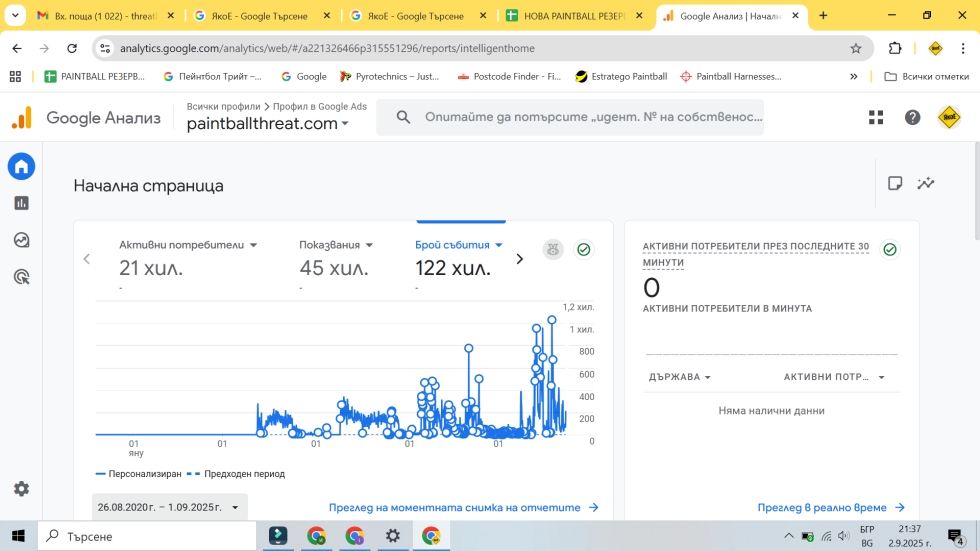Screen dimensions: 980x551
Task: Click the green check on the metrics card
Action: (584, 249)
